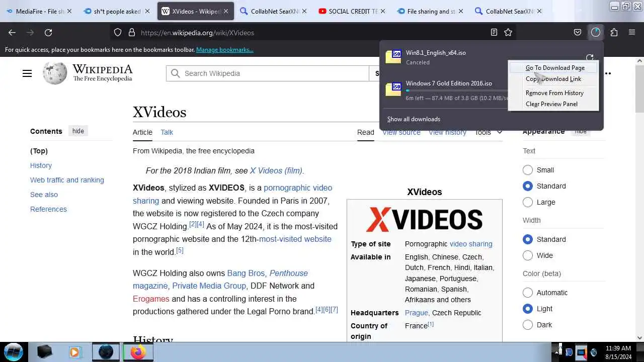
Task: Open media player taskbar icon
Action: pyautogui.click(x=74, y=352)
